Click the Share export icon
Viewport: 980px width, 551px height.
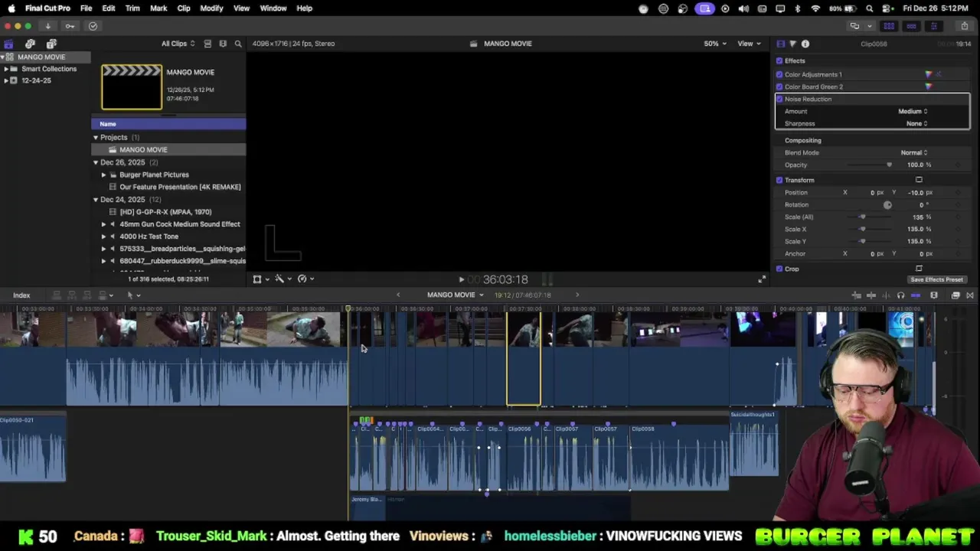click(x=965, y=26)
